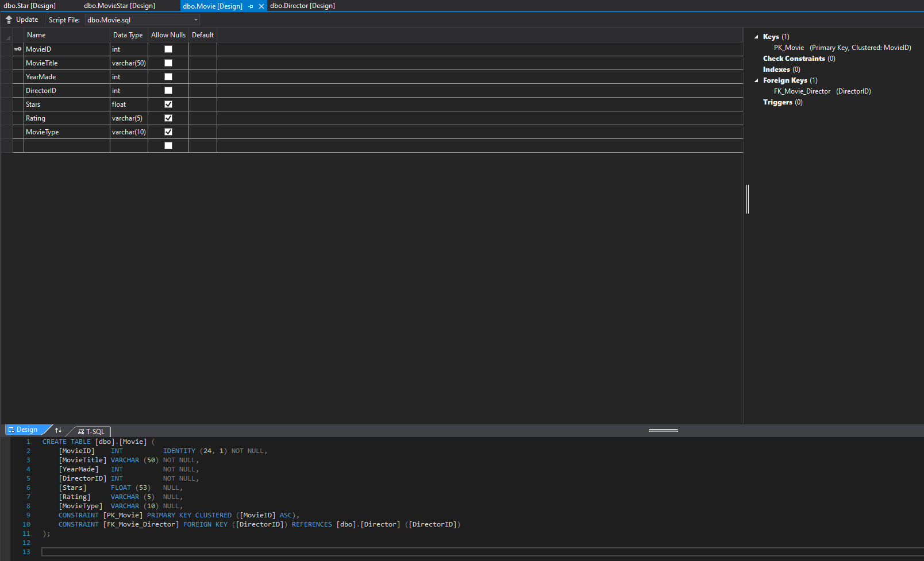
Task: Close the dbo.Movie designer tab
Action: tap(261, 6)
